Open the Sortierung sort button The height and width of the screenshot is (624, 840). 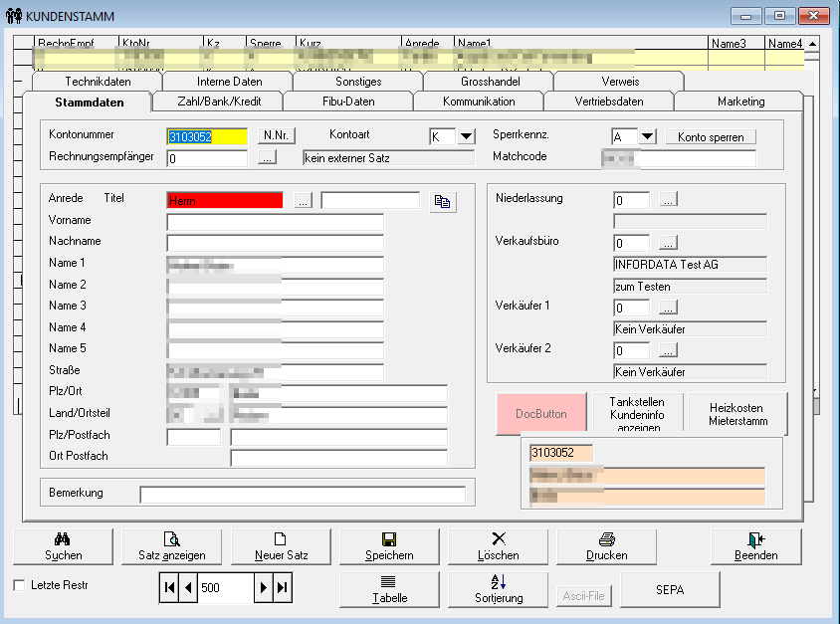coord(498,589)
